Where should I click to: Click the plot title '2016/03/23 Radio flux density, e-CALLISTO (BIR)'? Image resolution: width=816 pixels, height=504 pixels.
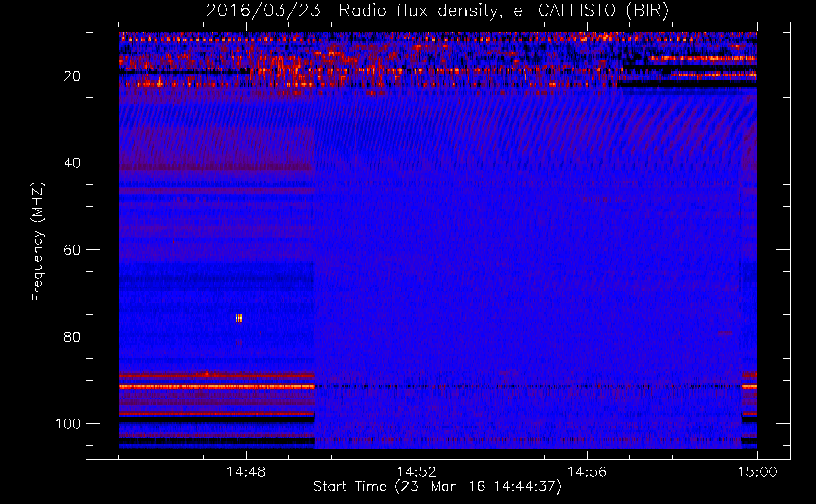point(437,10)
